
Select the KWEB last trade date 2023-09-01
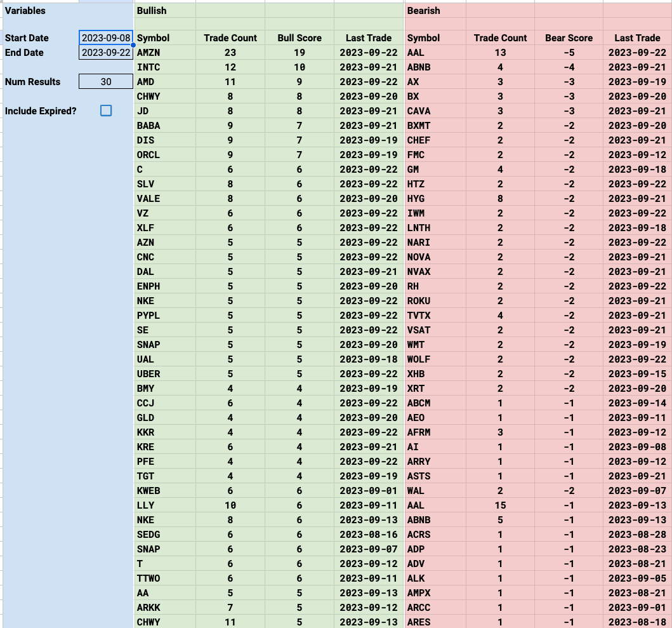click(x=369, y=490)
